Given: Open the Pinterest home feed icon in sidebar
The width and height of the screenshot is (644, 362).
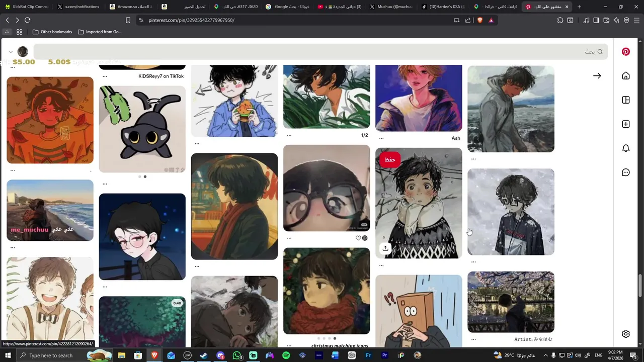Looking at the screenshot, I should [626, 76].
